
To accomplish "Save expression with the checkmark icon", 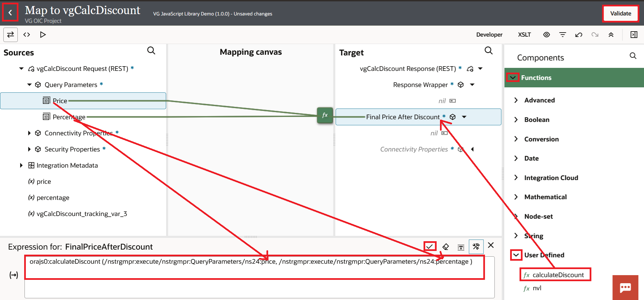I will click(430, 247).
